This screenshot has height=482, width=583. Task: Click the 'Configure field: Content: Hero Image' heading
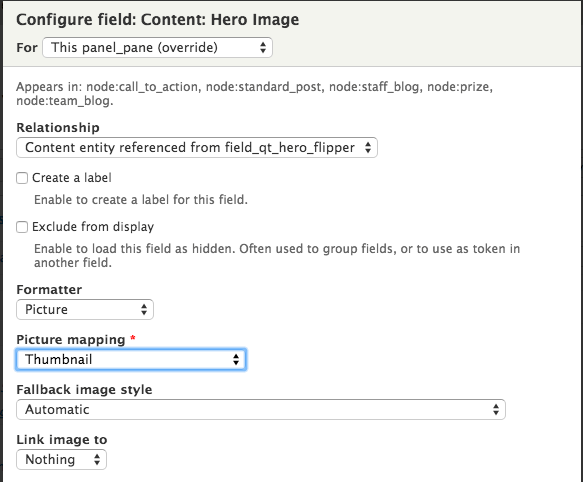(x=158, y=20)
